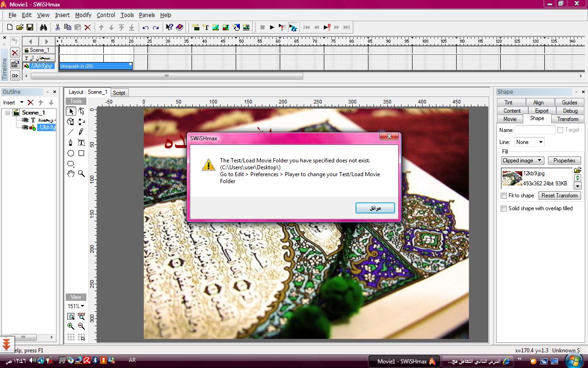Click the Reset Transform button
Image resolution: width=588 pixels, height=368 pixels.
coord(559,195)
